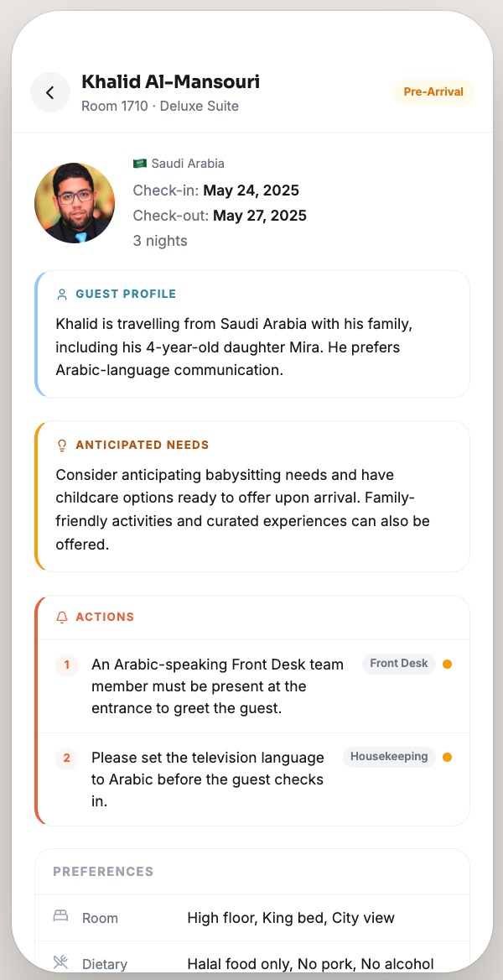This screenshot has width=503, height=980.
Task: Click the number 1 action badge
Action: pos(66,664)
